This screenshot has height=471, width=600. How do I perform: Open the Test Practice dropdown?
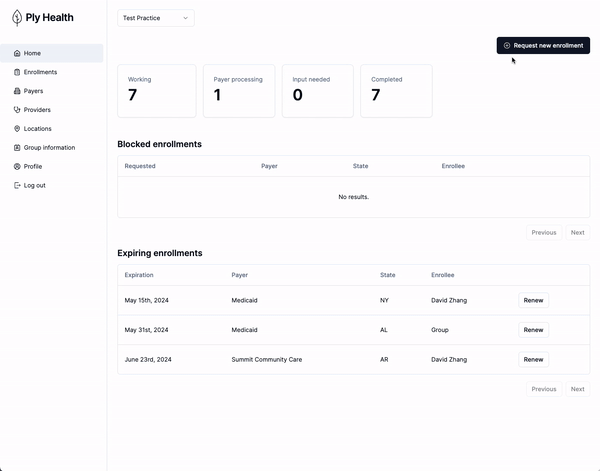click(156, 18)
